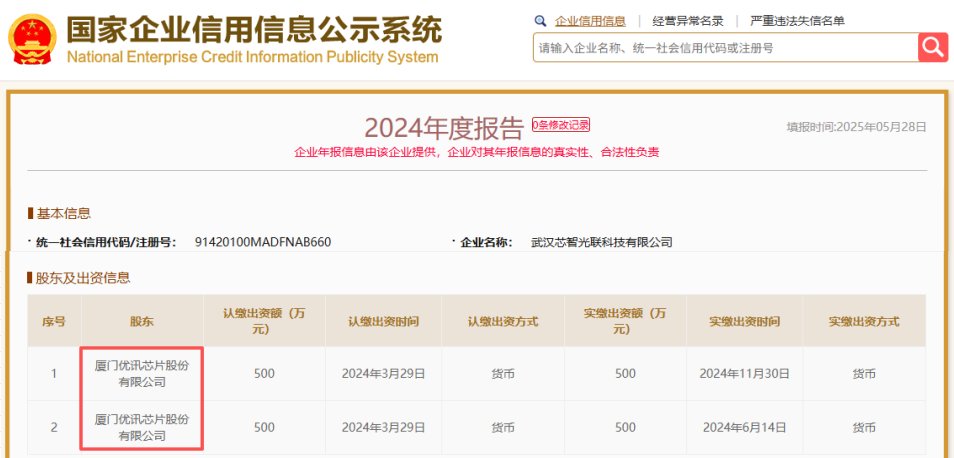The width and height of the screenshot is (954, 458).
Task: Click the national emblem logo
Action: (31, 40)
